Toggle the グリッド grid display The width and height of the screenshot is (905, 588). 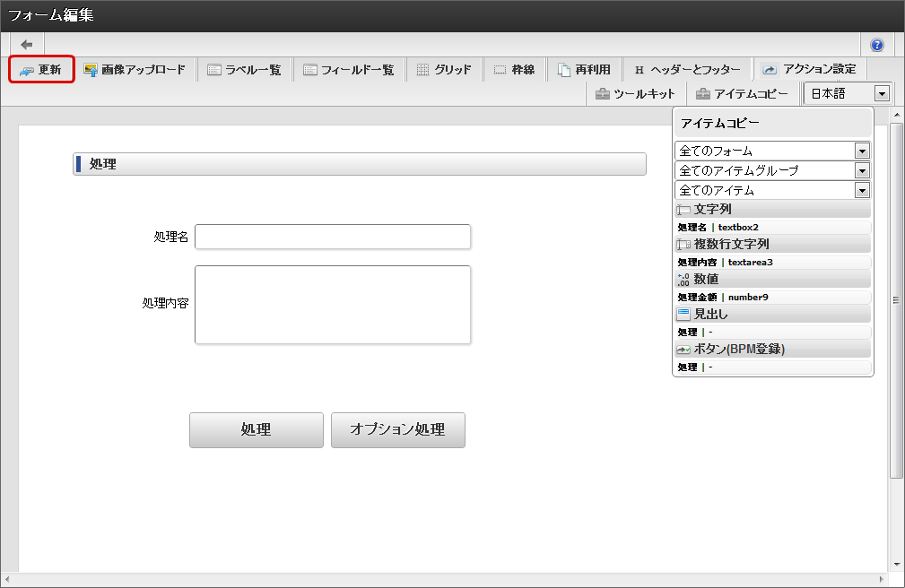tap(444, 70)
